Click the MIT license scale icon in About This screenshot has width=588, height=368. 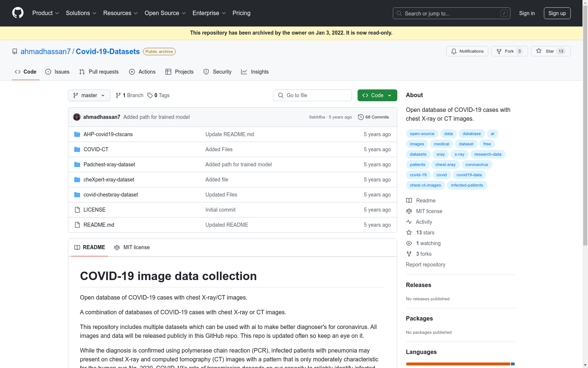(x=409, y=211)
